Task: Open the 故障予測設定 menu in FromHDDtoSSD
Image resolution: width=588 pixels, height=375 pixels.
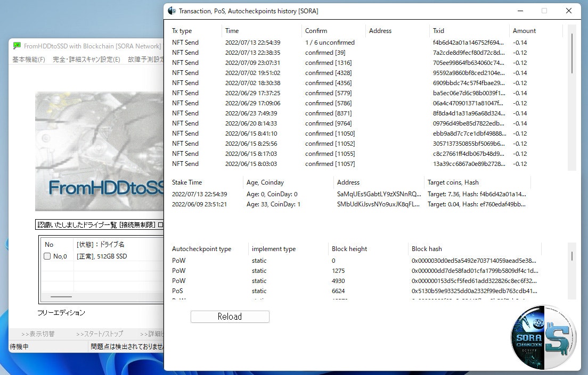Action: click(x=145, y=59)
